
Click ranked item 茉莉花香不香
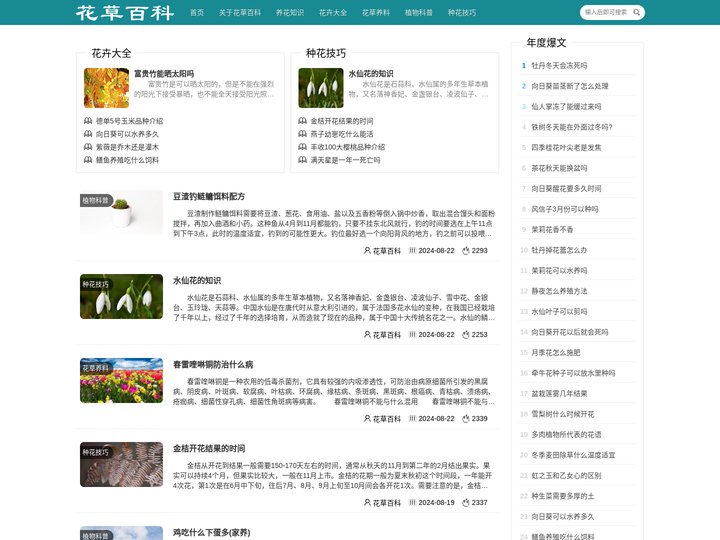pyautogui.click(x=552, y=230)
